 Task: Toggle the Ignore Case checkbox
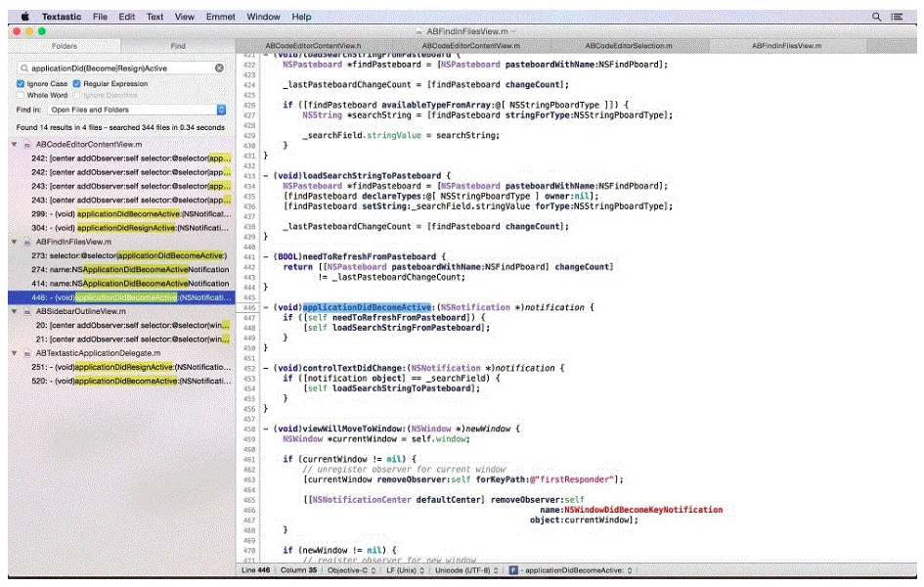pos(21,84)
